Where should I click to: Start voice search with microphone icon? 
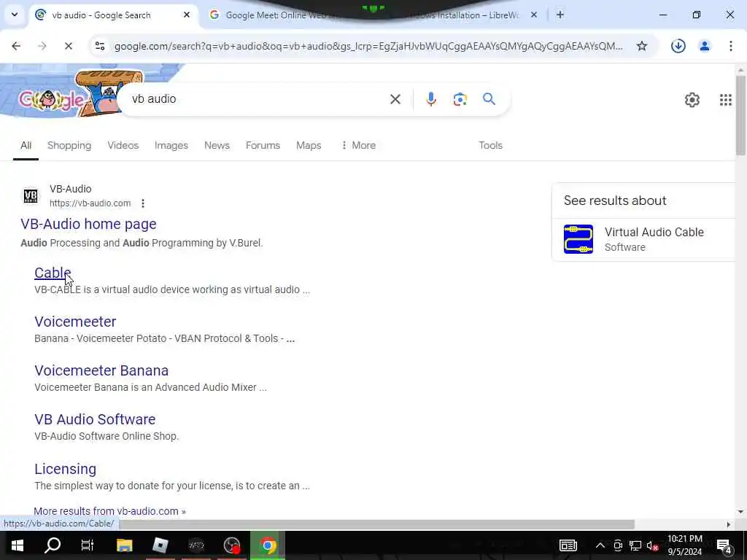pos(430,99)
